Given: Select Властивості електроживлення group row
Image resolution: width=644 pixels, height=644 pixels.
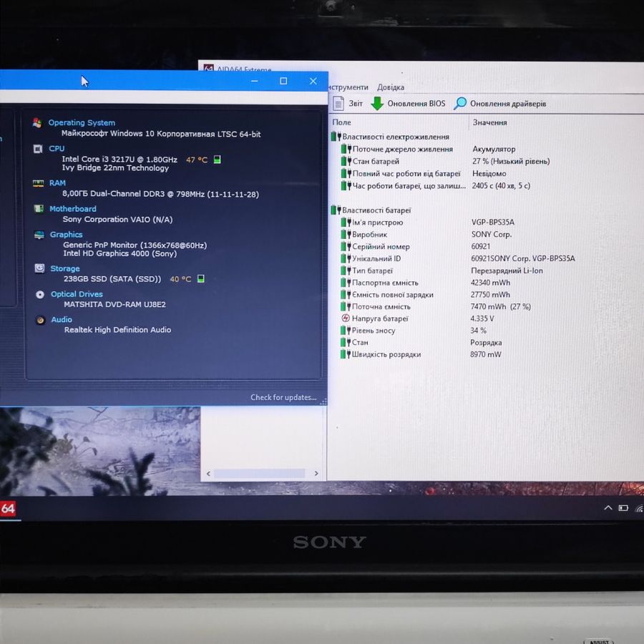Looking at the screenshot, I should pos(390,137).
